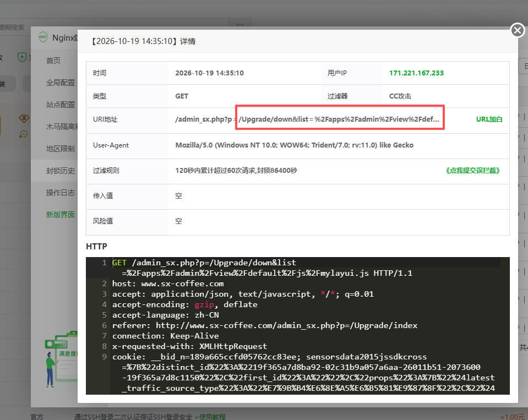The height and width of the screenshot is (420, 528).
Task: Click the filter value CC攻击
Action: pos(400,96)
